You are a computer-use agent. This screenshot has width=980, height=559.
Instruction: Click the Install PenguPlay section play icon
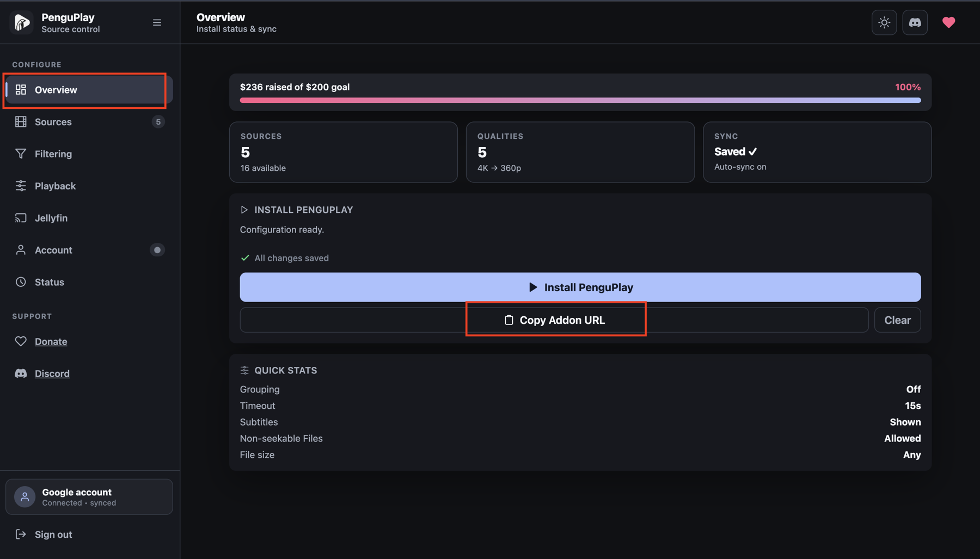click(244, 210)
